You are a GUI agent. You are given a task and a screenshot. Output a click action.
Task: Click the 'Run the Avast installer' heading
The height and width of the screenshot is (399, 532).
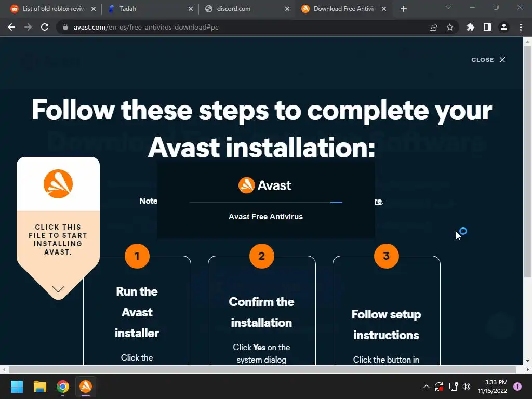[x=137, y=312]
